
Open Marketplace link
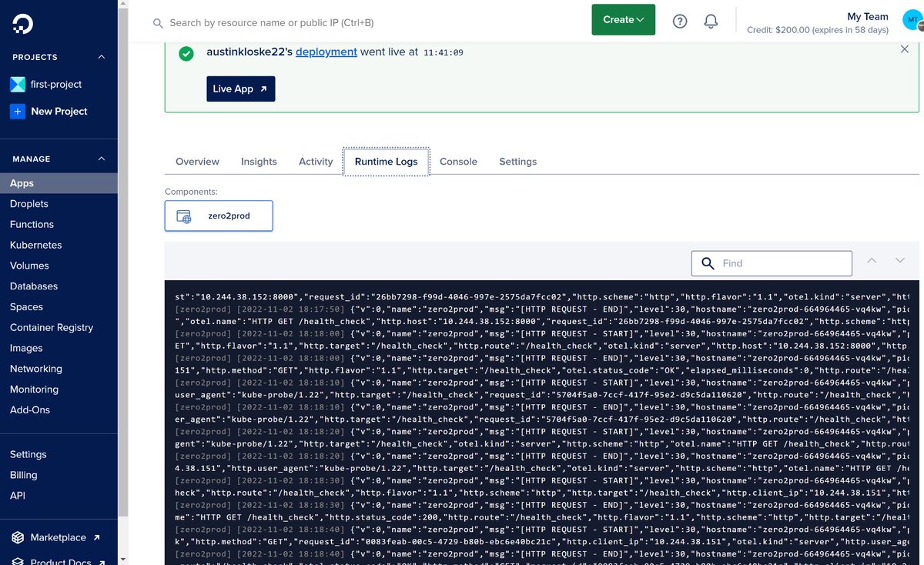click(58, 537)
